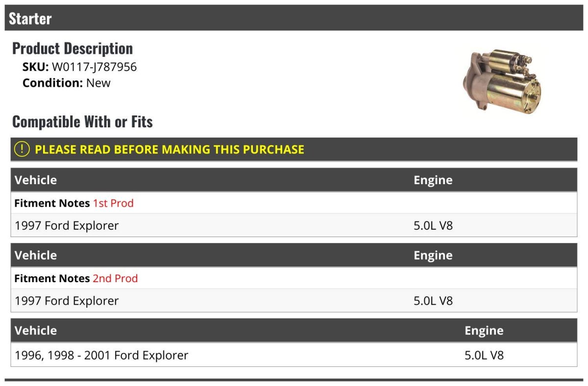Click the Compatible With or Fits heading
588x386 pixels.
coord(82,121)
